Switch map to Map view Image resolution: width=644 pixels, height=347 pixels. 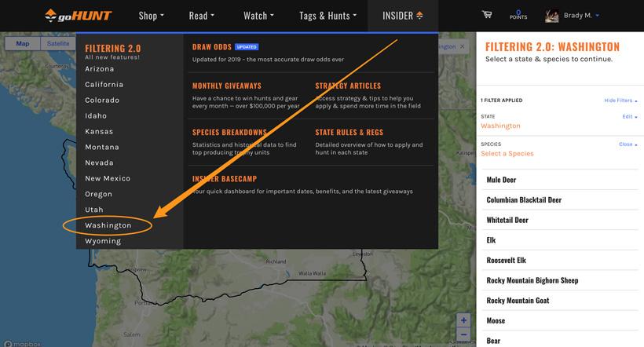23,43
